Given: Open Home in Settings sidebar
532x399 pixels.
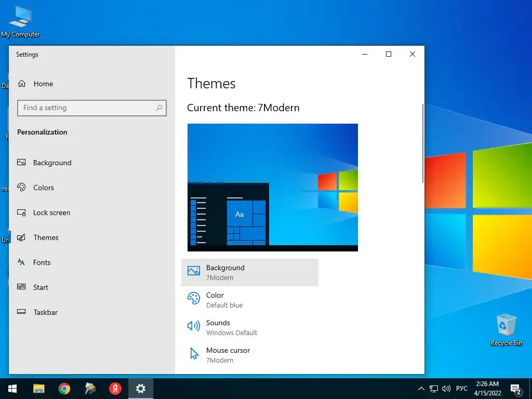Looking at the screenshot, I should click(x=91, y=84).
